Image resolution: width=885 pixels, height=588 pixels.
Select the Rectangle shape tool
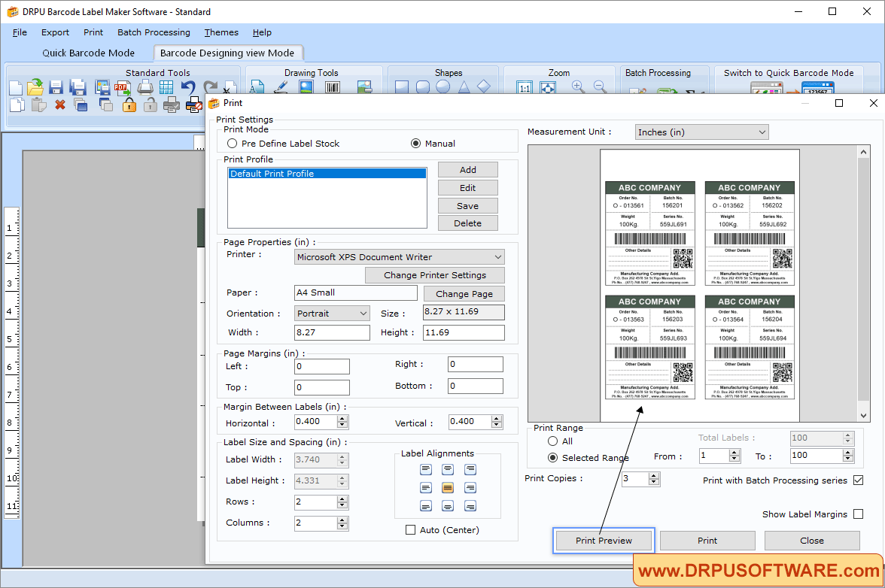[402, 86]
